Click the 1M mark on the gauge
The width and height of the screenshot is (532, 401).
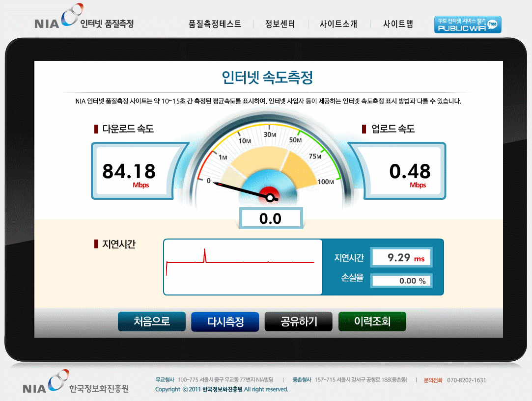tap(223, 157)
